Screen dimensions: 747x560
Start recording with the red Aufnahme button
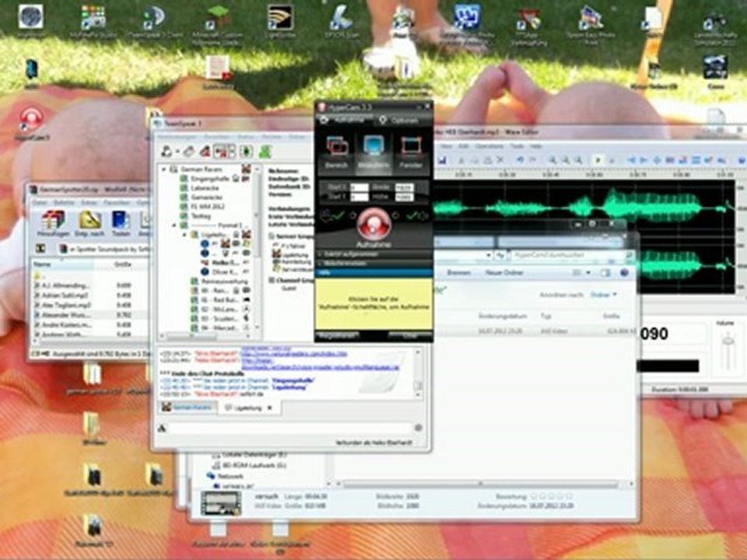tap(373, 224)
